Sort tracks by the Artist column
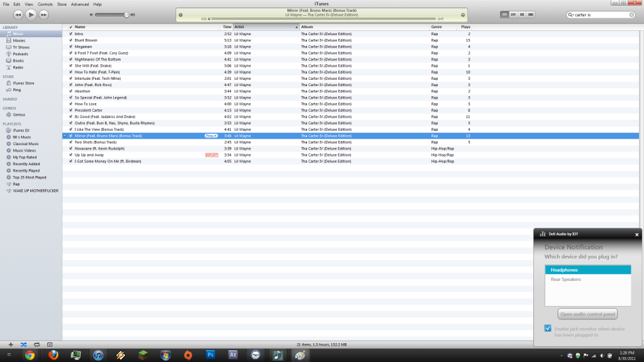The width and height of the screenshot is (644, 362). click(266, 27)
